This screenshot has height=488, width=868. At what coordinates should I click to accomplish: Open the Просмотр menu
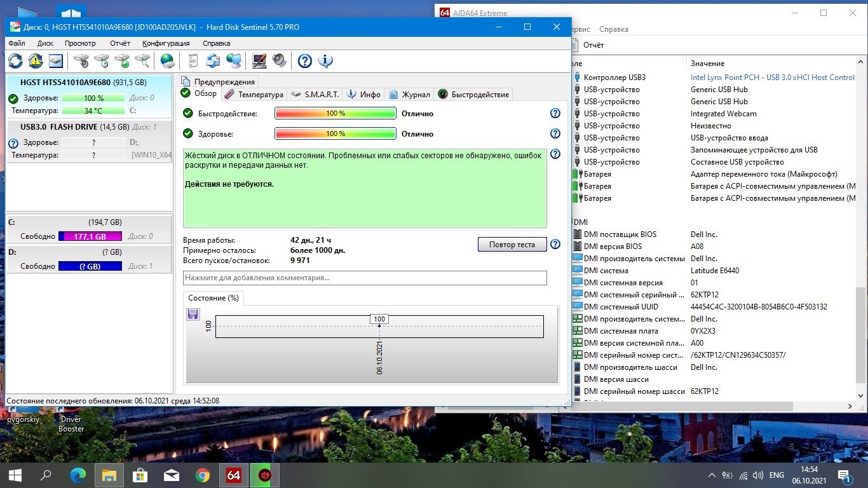coord(80,43)
